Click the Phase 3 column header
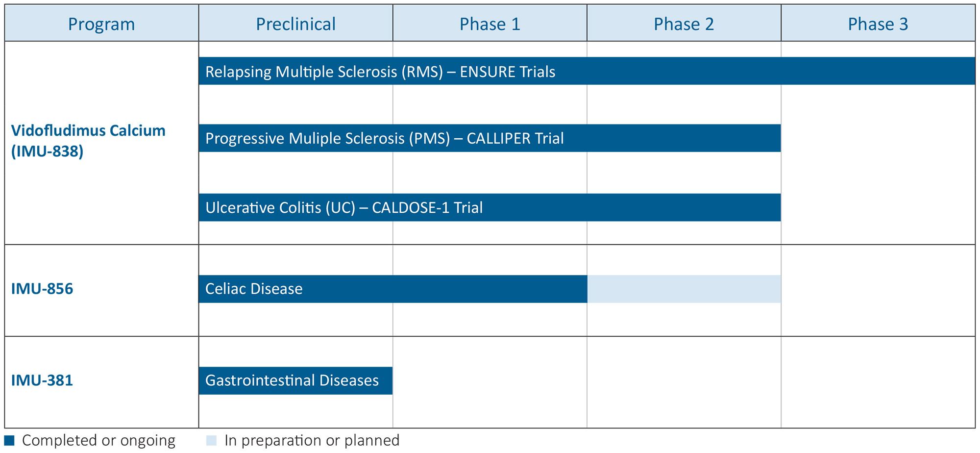 pos(878,24)
